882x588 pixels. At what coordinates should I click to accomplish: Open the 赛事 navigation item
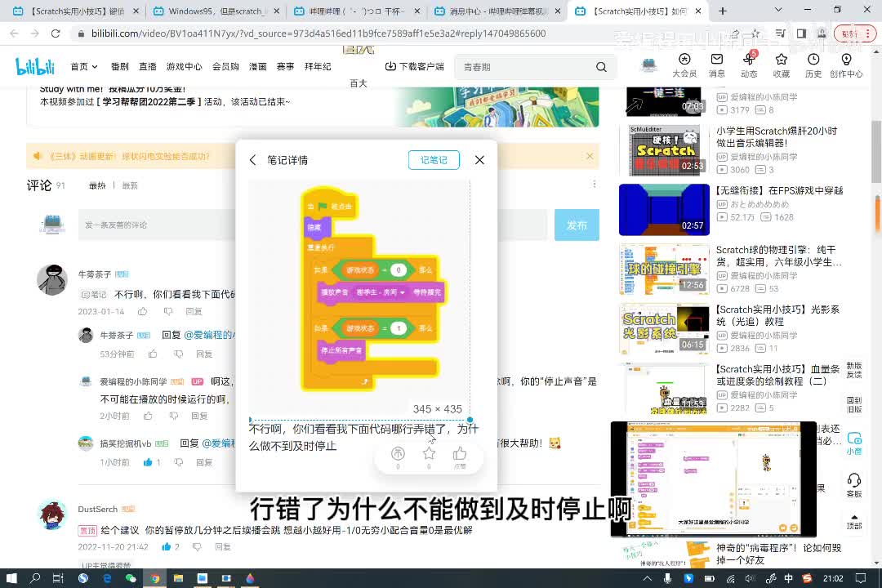(285, 66)
